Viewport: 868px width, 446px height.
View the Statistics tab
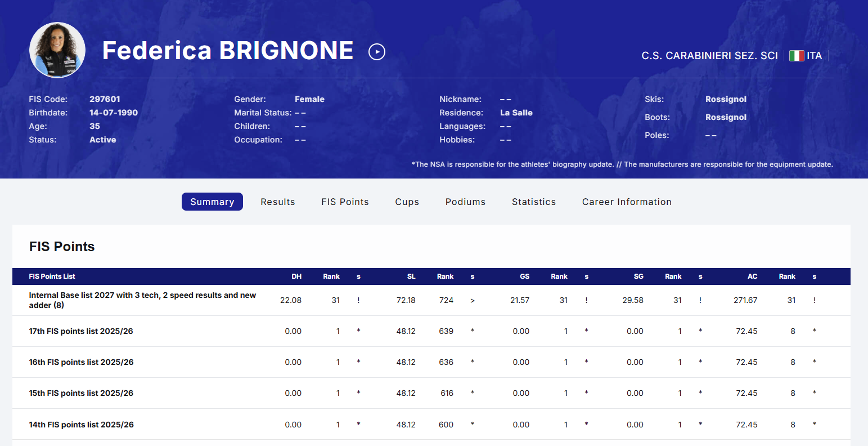point(533,202)
